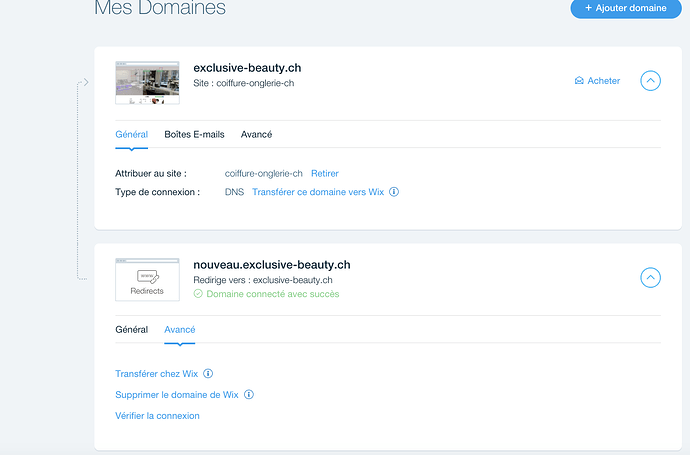
Task: Collapse the exclusive-beauty.ch domain panel
Action: click(x=650, y=81)
